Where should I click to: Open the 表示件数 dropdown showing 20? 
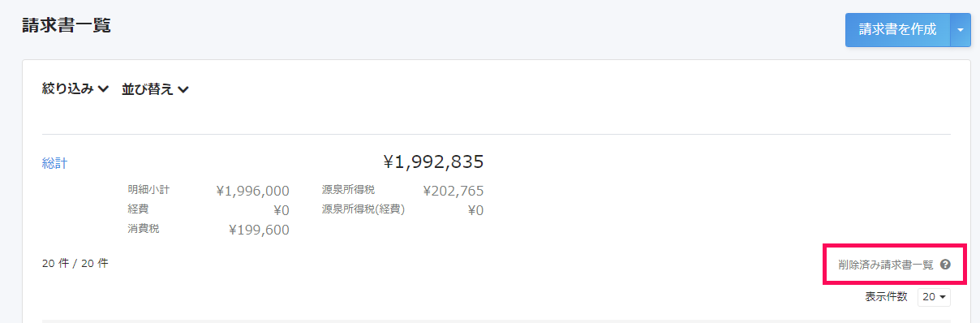pos(934,297)
